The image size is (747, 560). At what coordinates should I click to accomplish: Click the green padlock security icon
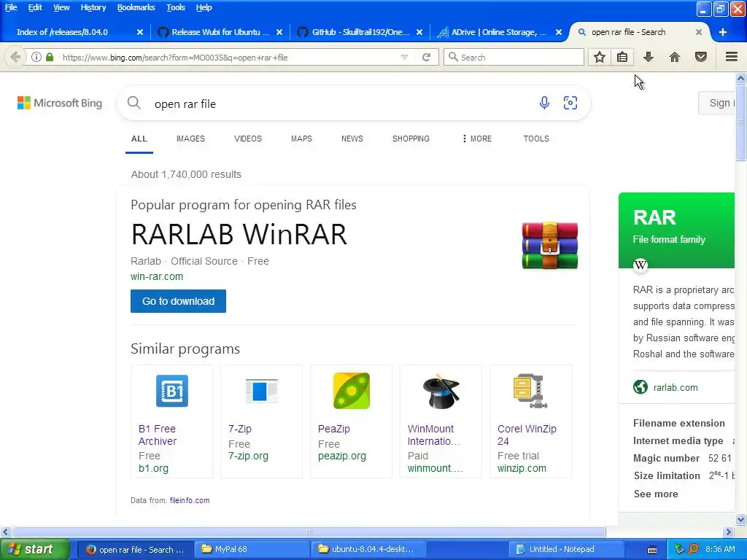point(50,57)
